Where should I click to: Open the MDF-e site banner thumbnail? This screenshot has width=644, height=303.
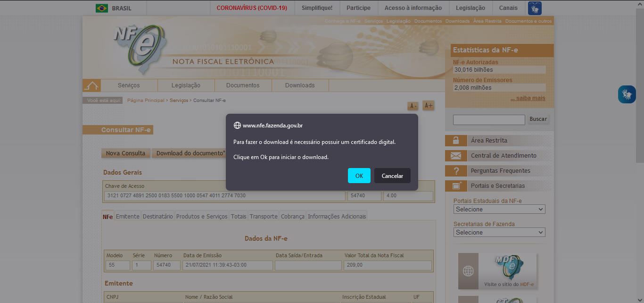click(508, 271)
